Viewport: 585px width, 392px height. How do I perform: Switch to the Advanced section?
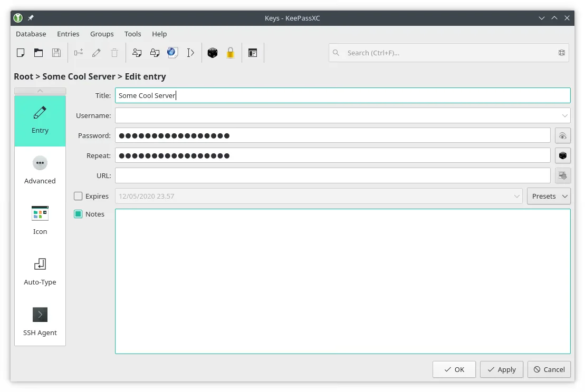(40, 169)
